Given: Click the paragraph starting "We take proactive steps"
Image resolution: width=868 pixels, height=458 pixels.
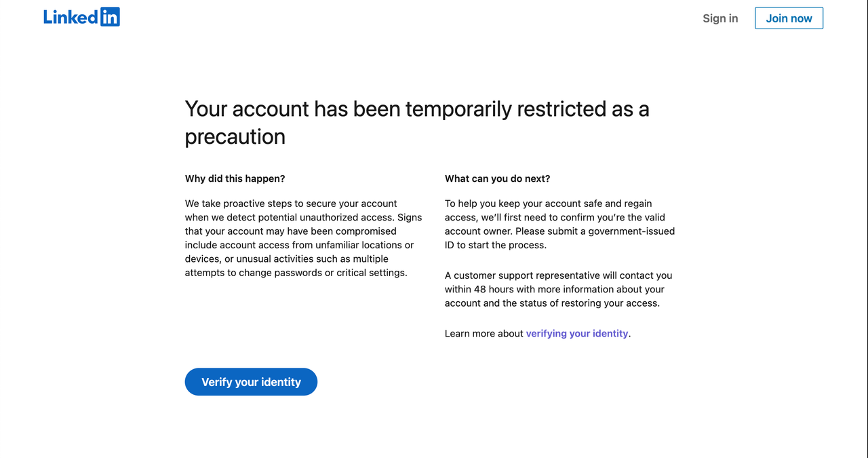Looking at the screenshot, I should (303, 238).
